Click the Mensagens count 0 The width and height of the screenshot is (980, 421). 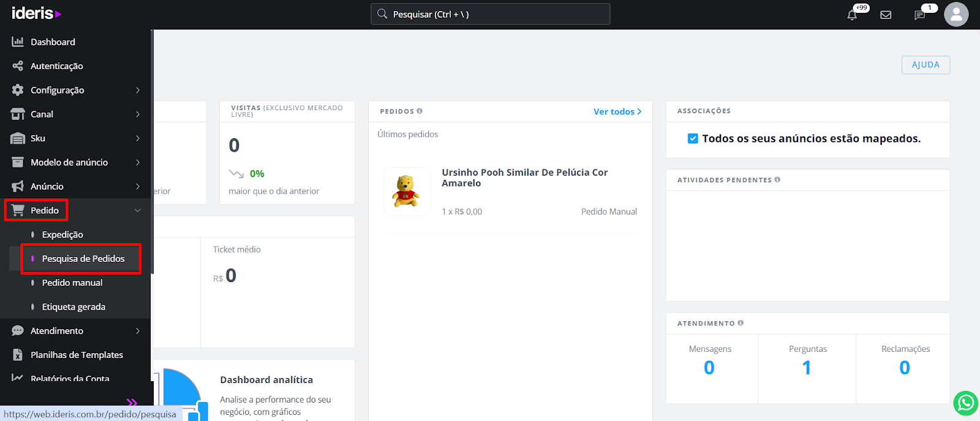coord(709,368)
